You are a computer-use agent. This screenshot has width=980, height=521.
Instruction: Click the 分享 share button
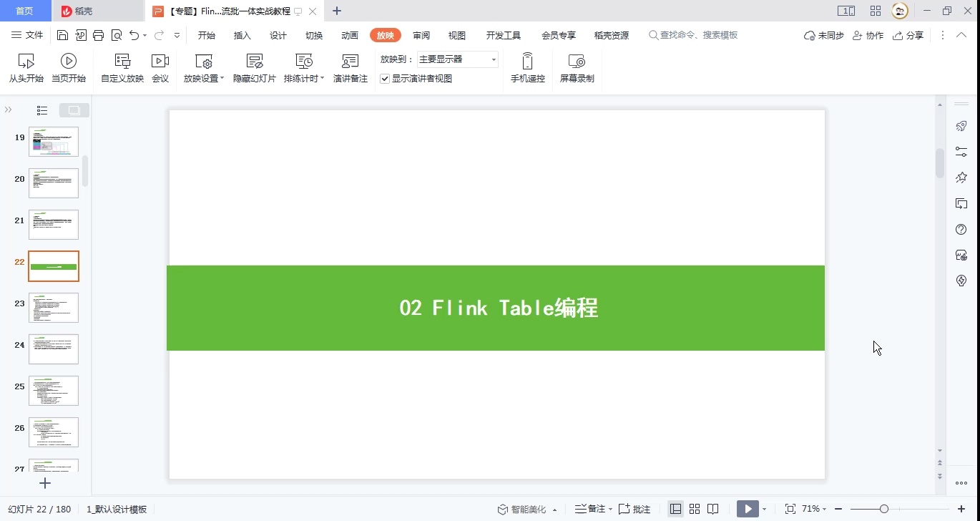(908, 34)
